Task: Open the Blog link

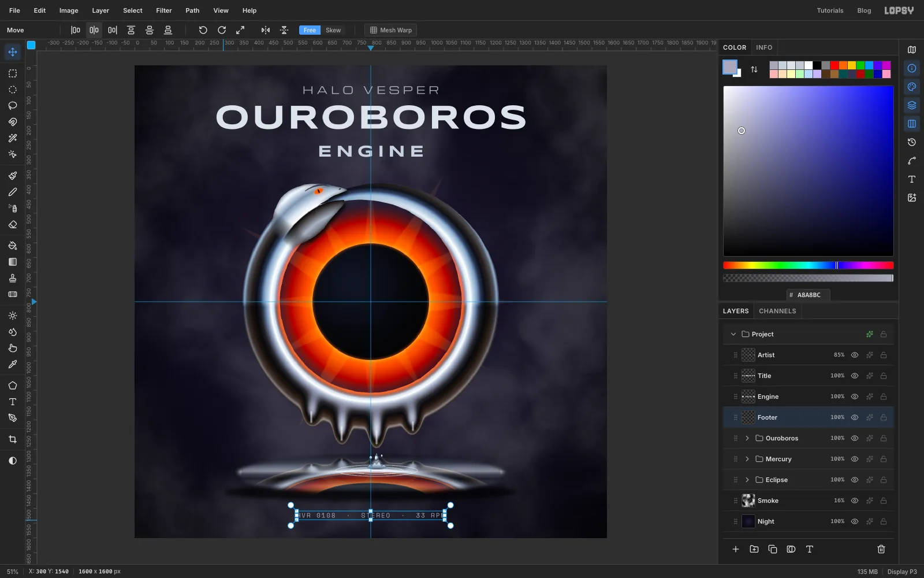Action: 864,10
